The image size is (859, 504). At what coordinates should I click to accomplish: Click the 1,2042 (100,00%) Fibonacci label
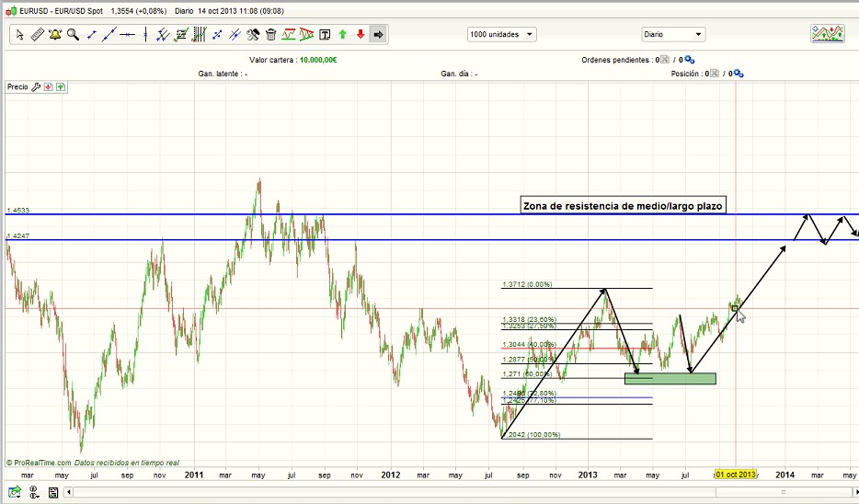click(531, 434)
